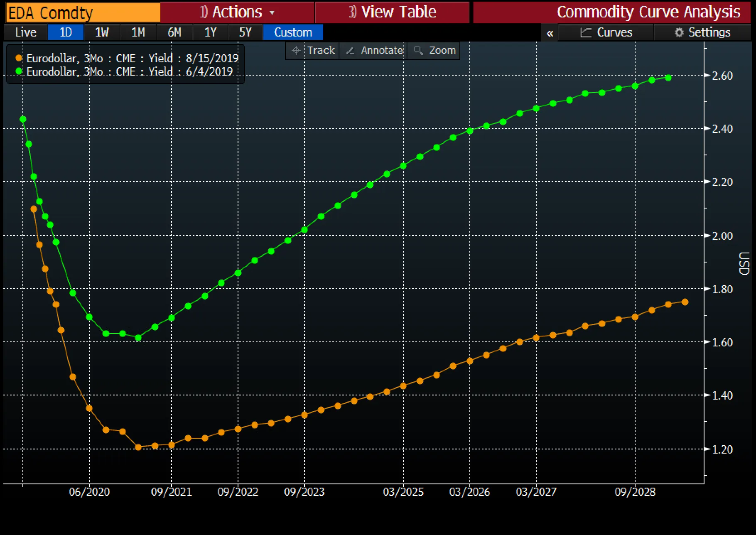Click the Commodity Curve Analysis title
756x535 pixels.
tap(648, 12)
